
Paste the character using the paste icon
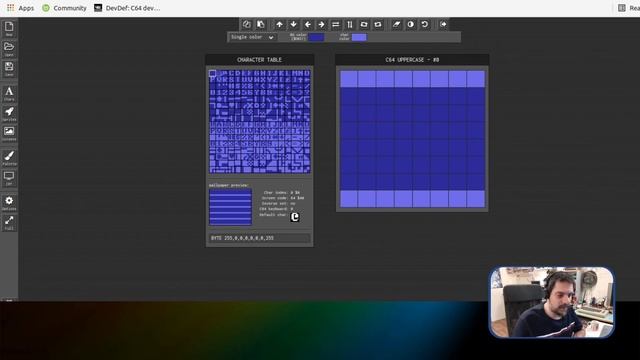(x=260, y=24)
